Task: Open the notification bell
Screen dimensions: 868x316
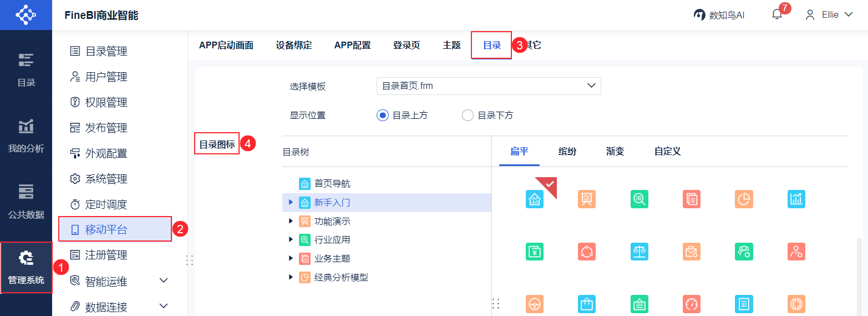Action: point(776,15)
